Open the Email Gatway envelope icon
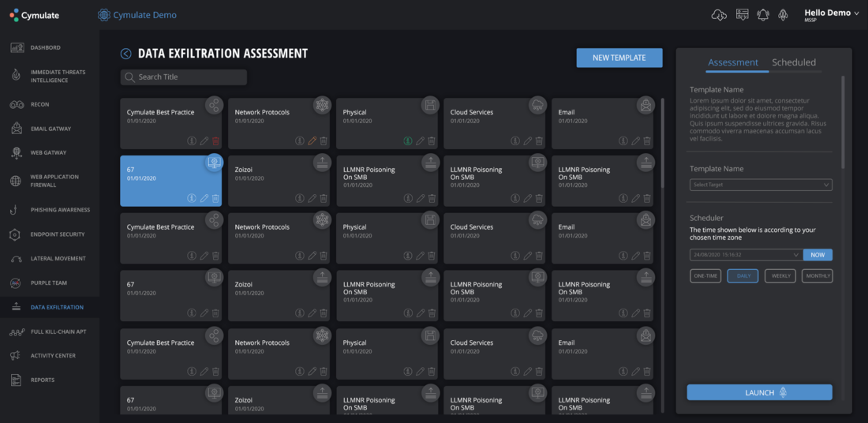 [17, 129]
